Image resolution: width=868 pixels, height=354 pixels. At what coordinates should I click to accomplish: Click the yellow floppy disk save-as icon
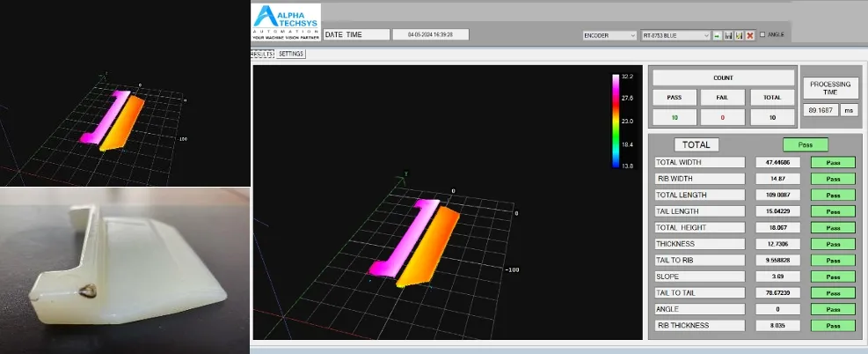point(739,35)
